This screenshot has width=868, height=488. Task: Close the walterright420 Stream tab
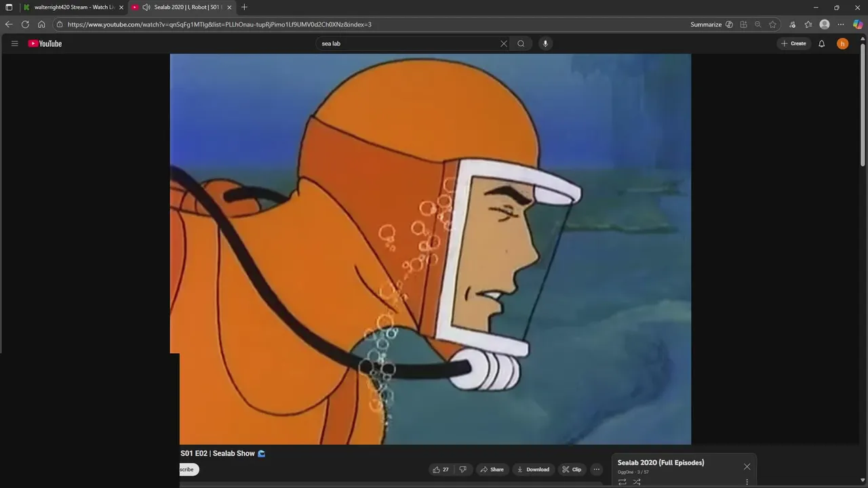pos(121,7)
